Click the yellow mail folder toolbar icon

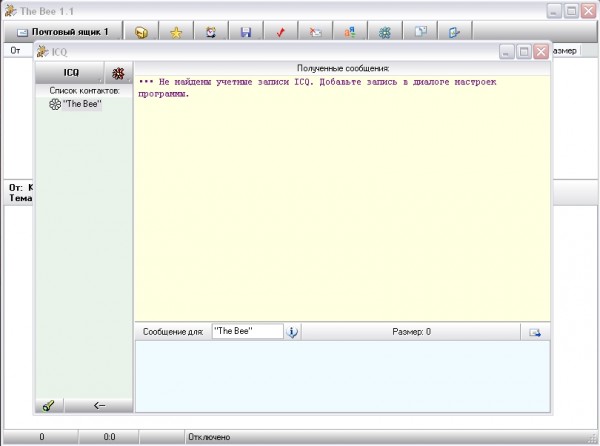[141, 33]
